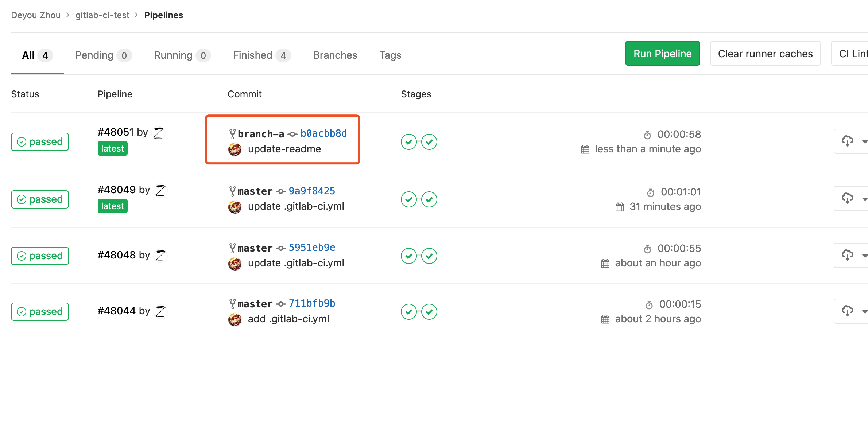
Task: Click passed status badge for pipeline #48048
Action: [x=40, y=256]
